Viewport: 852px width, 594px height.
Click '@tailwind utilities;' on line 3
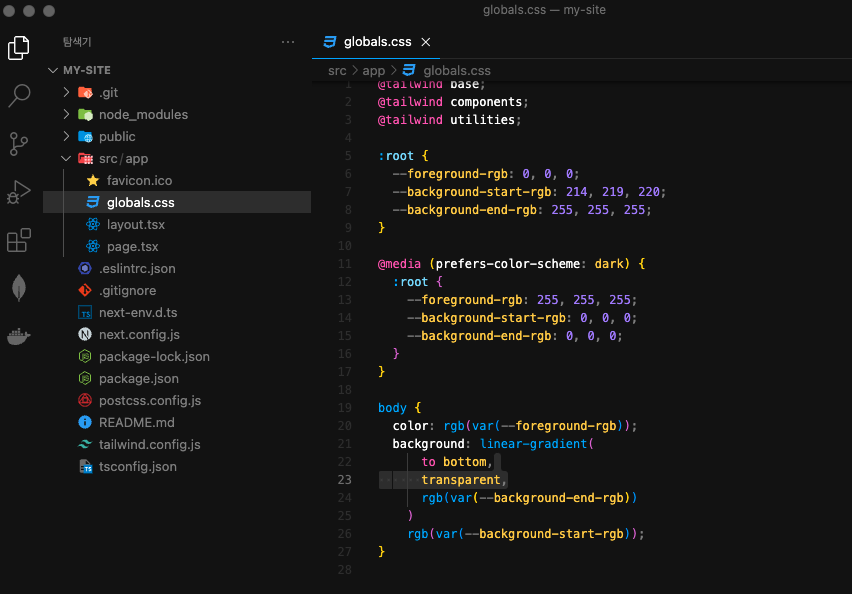[449, 120]
